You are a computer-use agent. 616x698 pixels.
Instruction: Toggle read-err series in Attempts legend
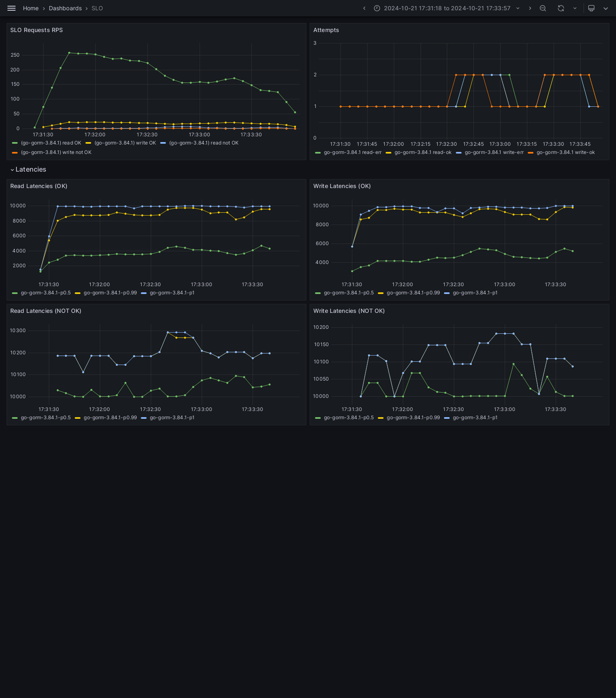(353, 152)
